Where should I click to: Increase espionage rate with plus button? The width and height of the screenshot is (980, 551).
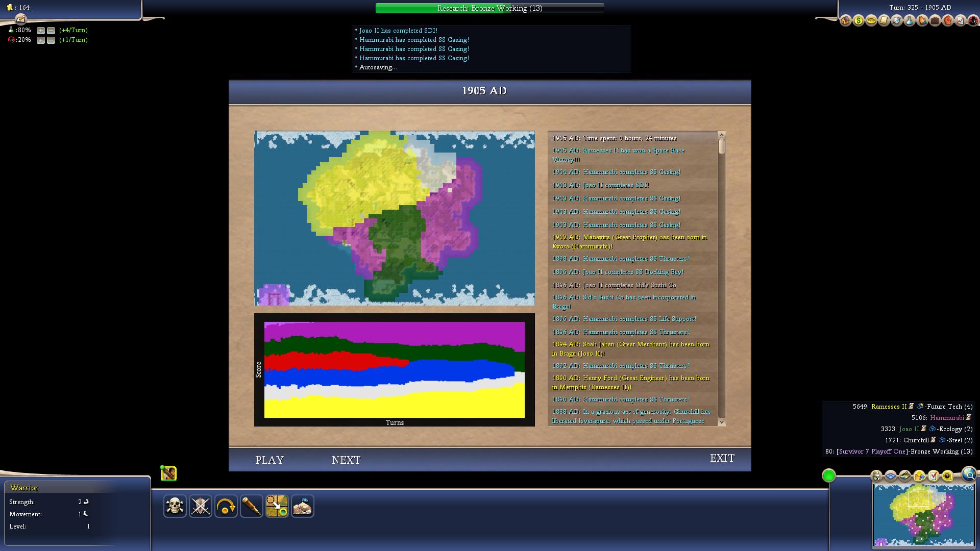point(41,40)
